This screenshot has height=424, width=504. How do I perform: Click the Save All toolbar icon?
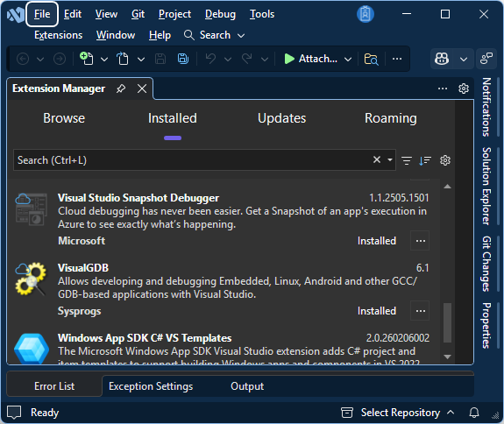(183, 59)
